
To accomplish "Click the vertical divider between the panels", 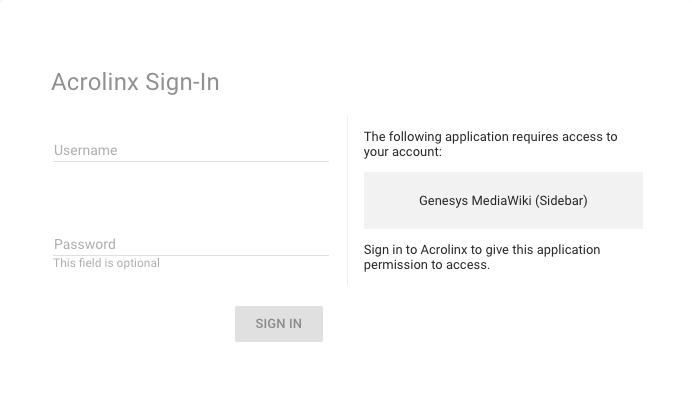I will tap(348, 201).
